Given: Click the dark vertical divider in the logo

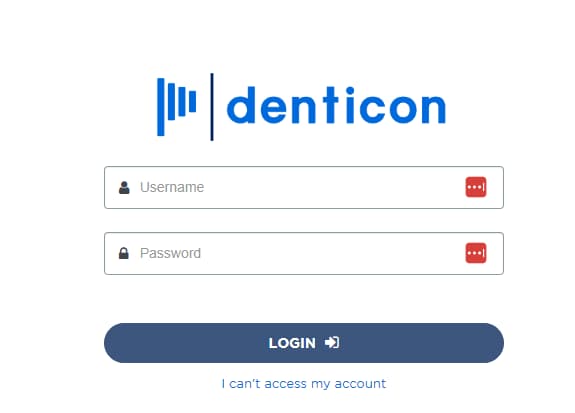Looking at the screenshot, I should click(212, 107).
